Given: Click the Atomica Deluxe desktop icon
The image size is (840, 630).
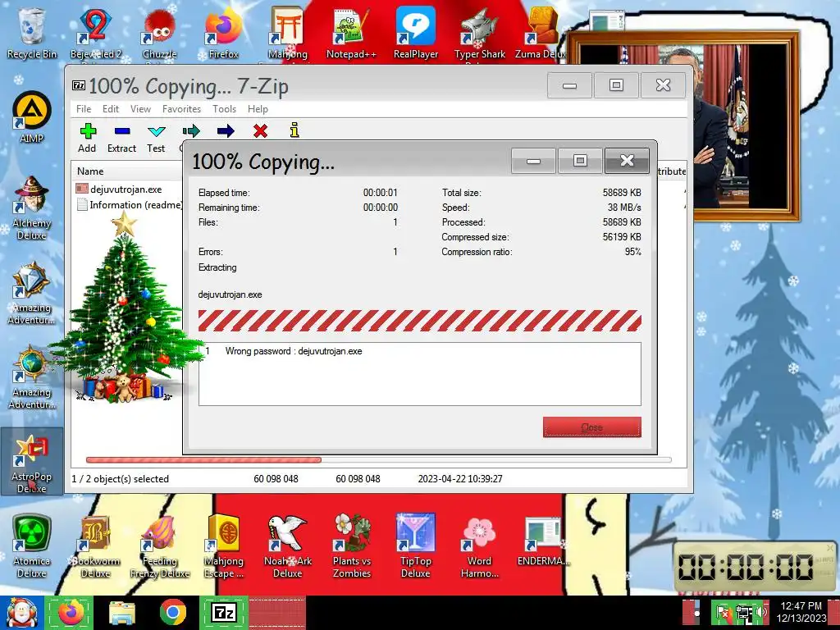Looking at the screenshot, I should (x=32, y=546).
